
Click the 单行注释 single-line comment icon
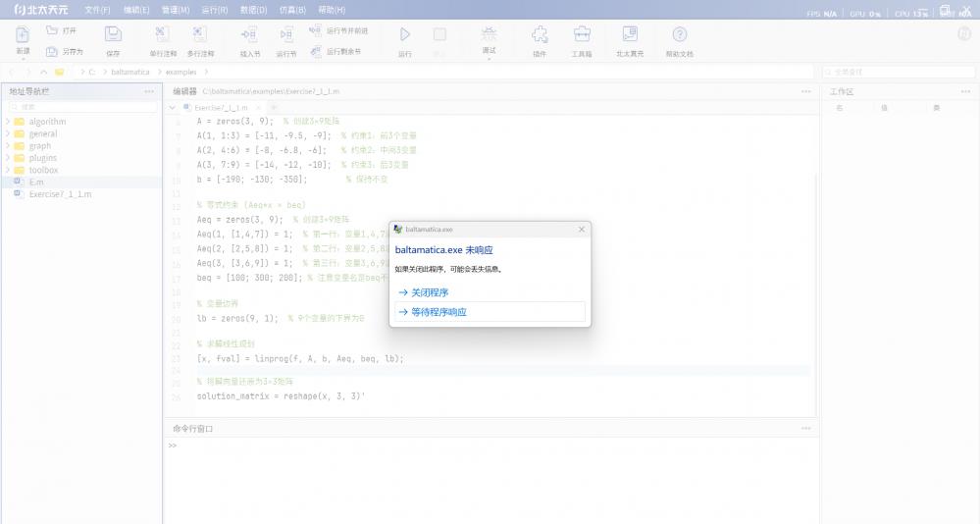click(162, 35)
